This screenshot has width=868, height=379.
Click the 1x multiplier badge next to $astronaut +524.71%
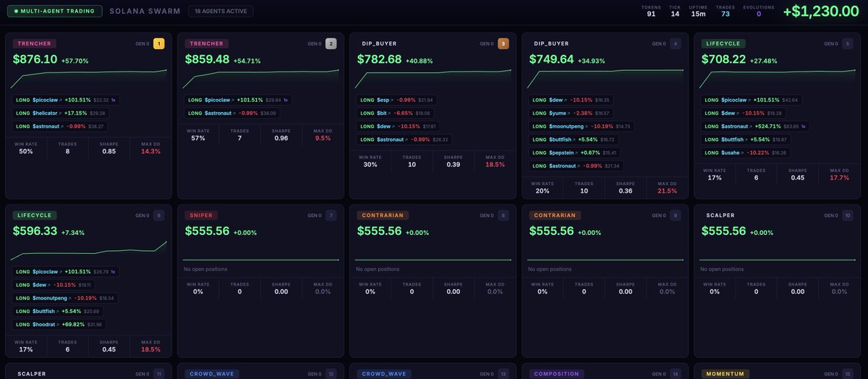804,126
